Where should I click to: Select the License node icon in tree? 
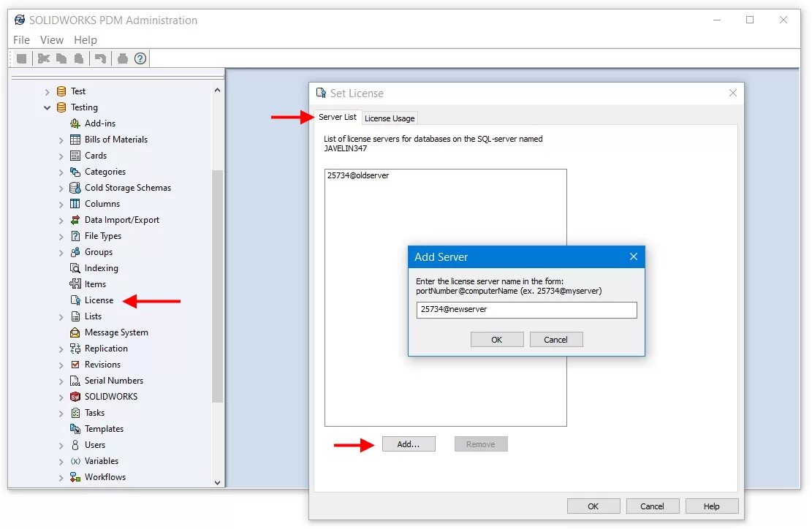click(x=75, y=300)
